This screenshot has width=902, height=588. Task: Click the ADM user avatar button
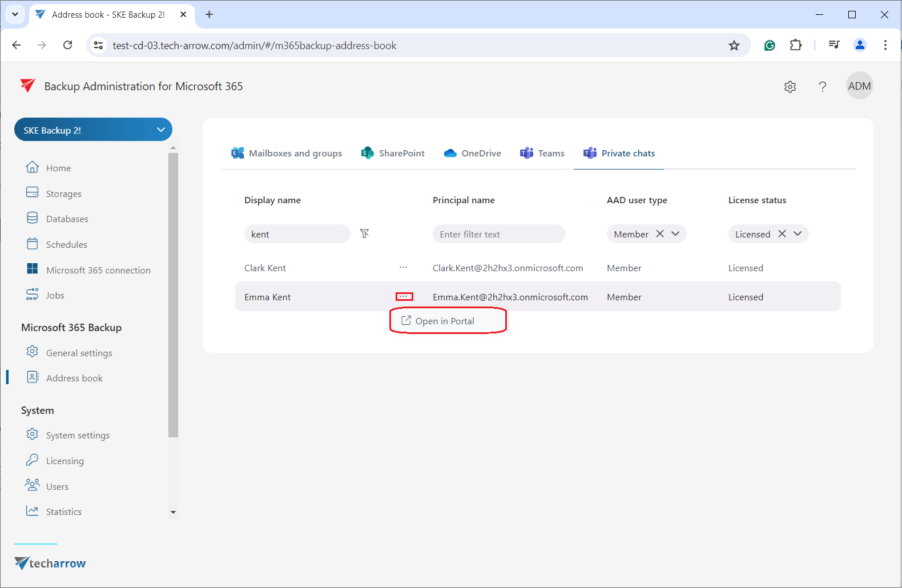pyautogui.click(x=859, y=86)
